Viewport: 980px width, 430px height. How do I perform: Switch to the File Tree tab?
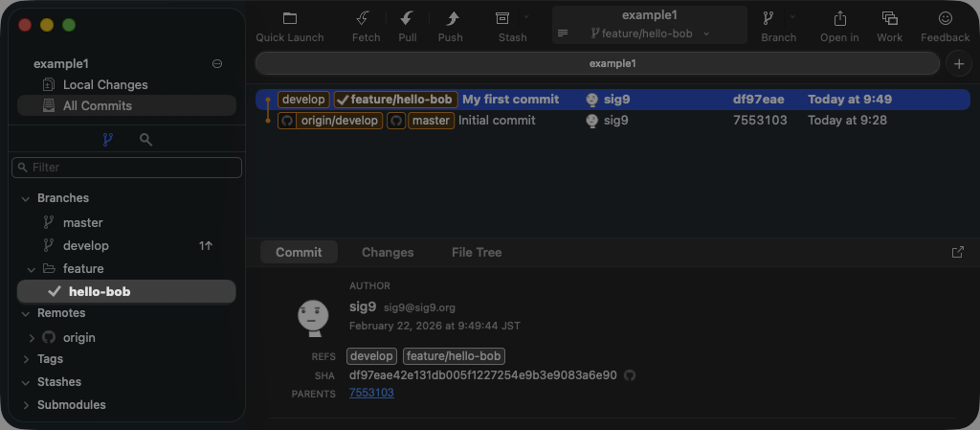click(x=477, y=253)
